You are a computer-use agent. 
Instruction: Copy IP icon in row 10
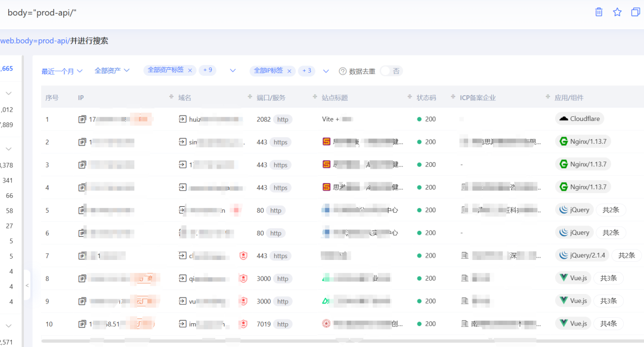pos(82,324)
